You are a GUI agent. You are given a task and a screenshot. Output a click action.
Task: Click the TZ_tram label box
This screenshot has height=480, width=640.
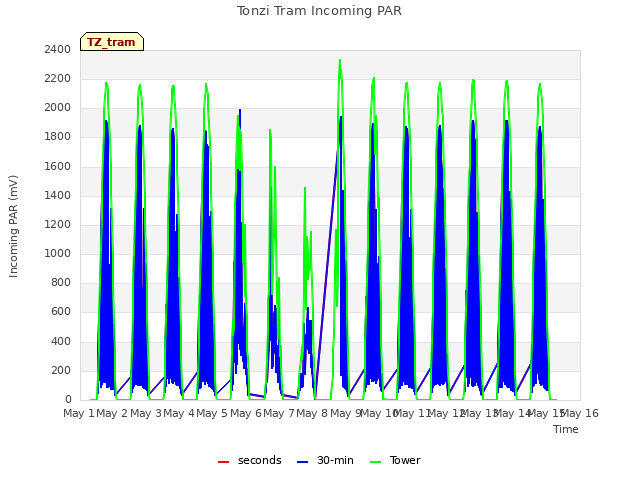point(112,42)
